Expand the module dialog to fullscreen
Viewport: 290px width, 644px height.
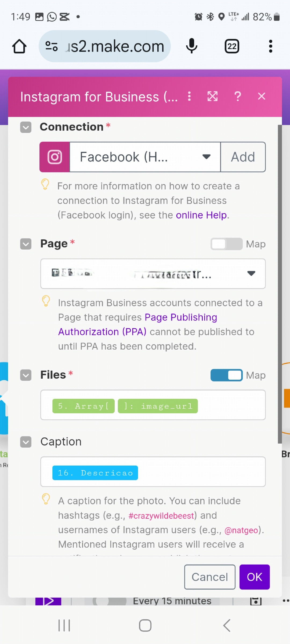tap(212, 96)
